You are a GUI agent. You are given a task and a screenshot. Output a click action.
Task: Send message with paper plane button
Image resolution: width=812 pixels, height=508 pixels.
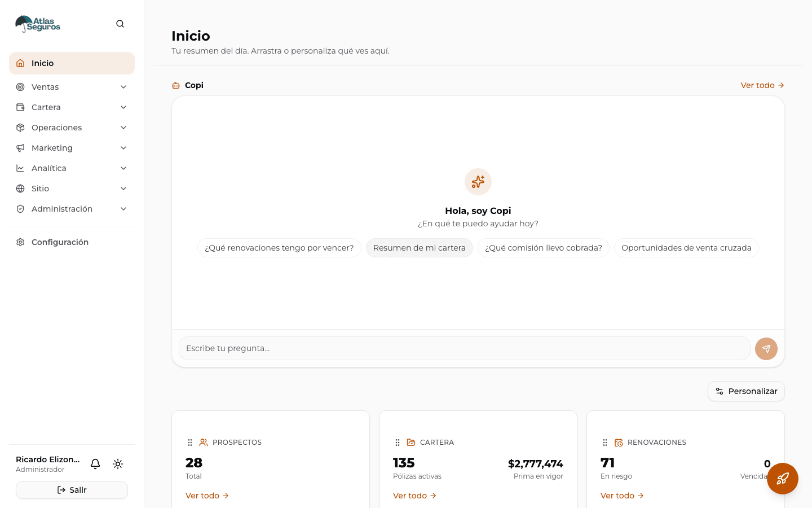[x=766, y=349]
